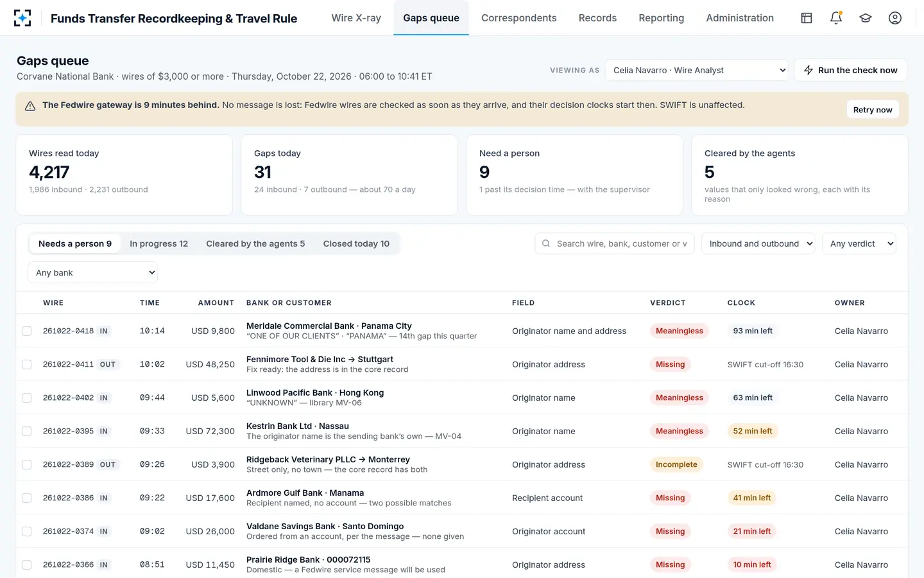
Task: Click the Amount column header
Action: (216, 302)
